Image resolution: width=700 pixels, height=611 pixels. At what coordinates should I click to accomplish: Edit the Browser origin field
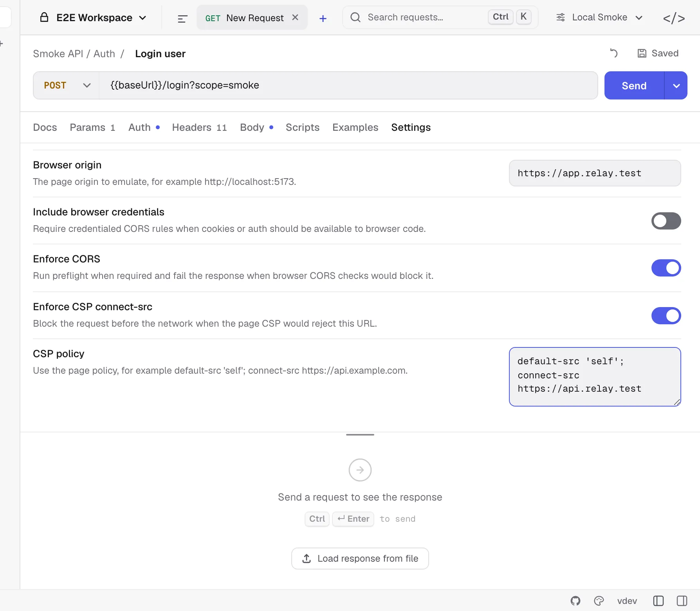tap(595, 173)
